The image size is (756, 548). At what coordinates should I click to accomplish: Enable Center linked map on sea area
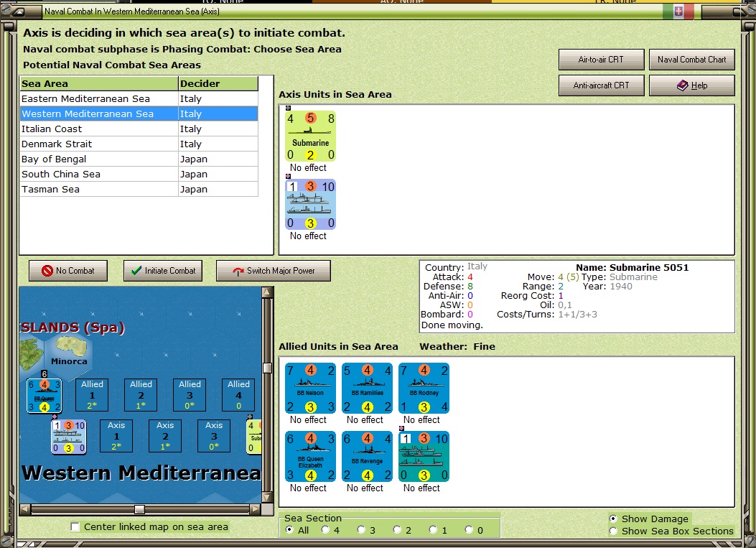point(75,526)
